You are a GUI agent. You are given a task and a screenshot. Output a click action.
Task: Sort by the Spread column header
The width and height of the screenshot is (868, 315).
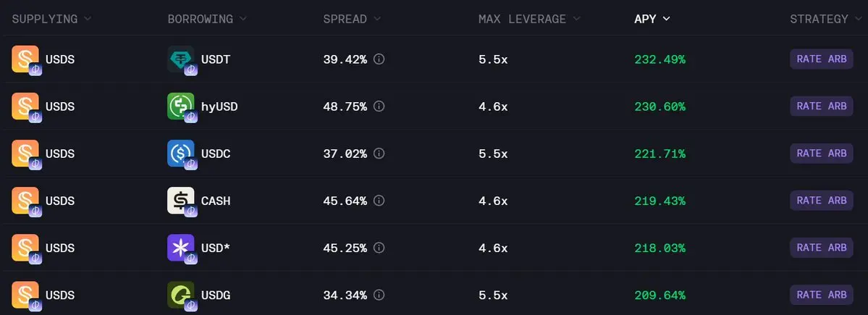point(350,19)
